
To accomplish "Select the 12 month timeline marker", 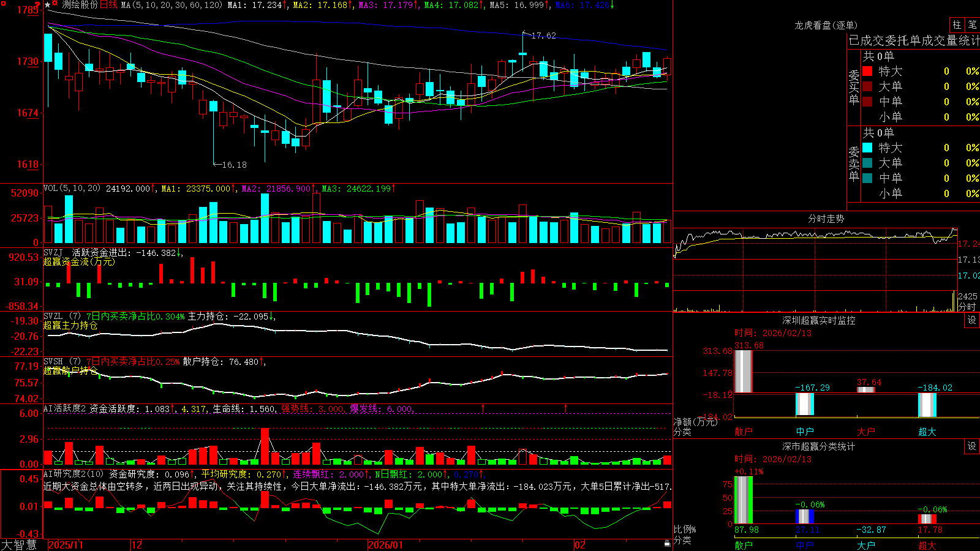I will pyautogui.click(x=137, y=545).
